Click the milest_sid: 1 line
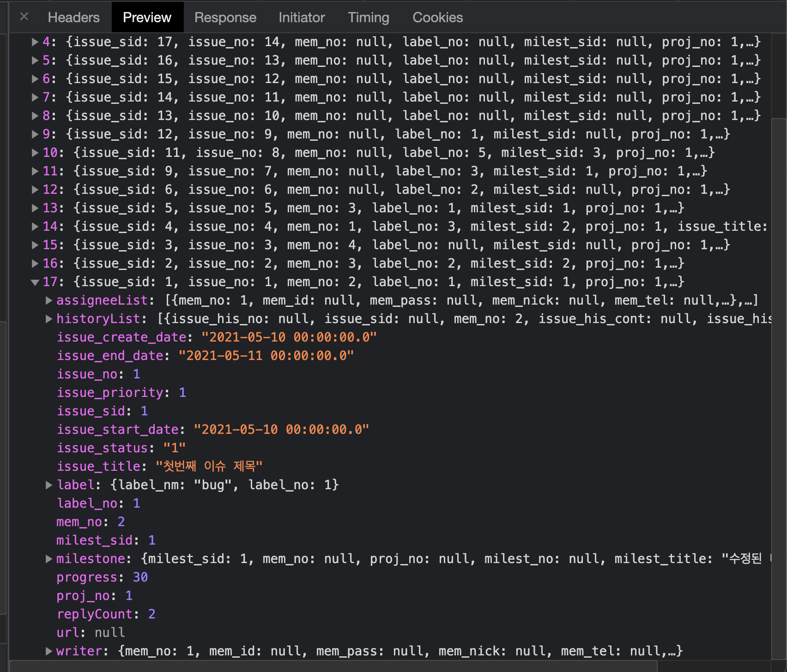Image resolution: width=787 pixels, height=672 pixels. [x=106, y=540]
